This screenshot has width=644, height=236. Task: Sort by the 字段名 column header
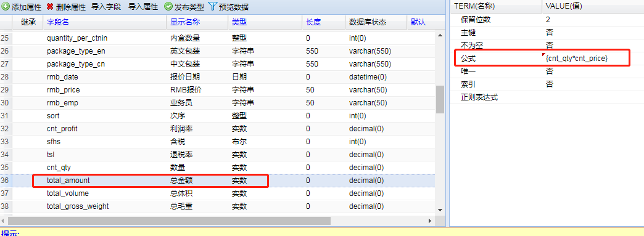pos(58,22)
